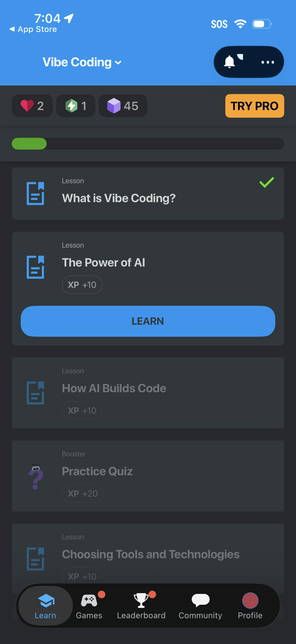Image resolution: width=296 pixels, height=644 pixels.
Task: Open the Vibe Coding course dropdown
Action: coord(82,62)
